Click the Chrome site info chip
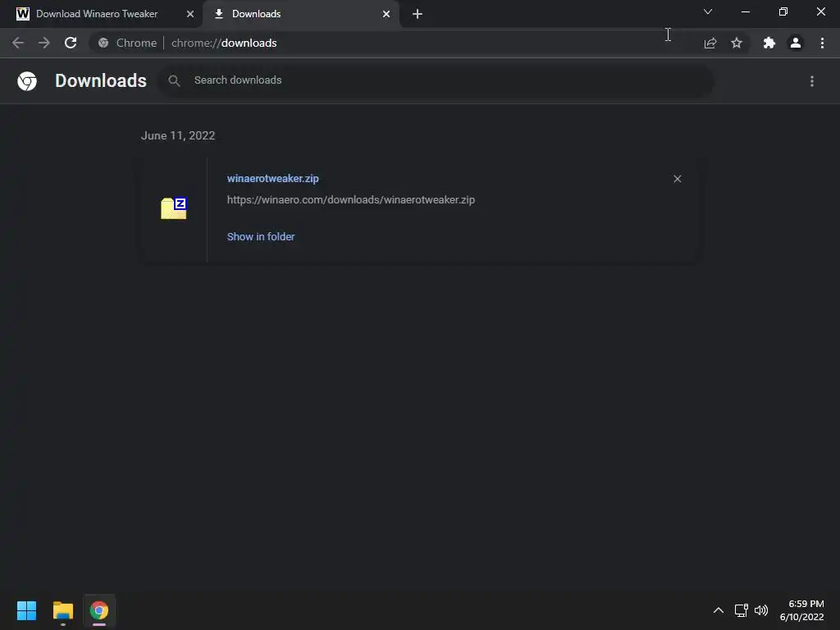Screen dimensions: 840x630 point(129,43)
